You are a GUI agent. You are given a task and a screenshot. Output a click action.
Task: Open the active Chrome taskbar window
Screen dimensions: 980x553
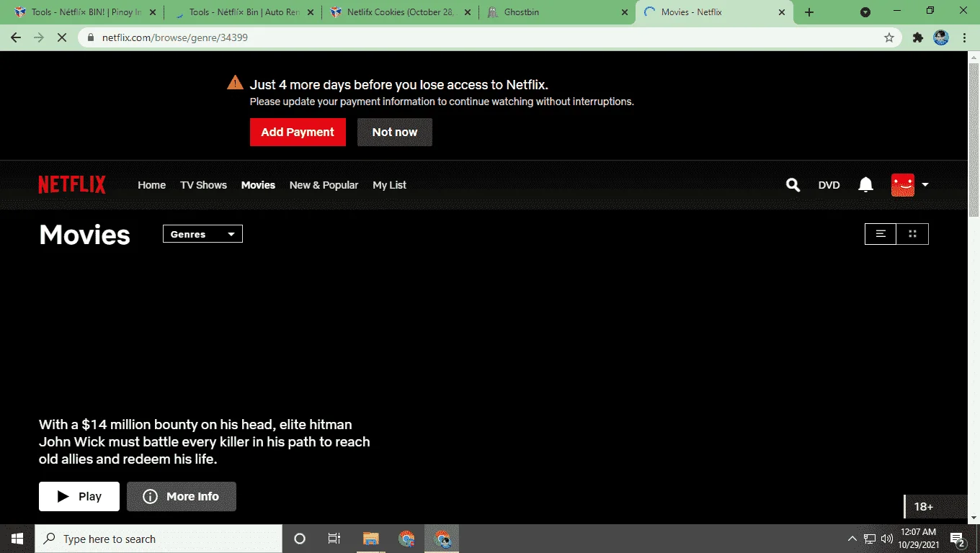point(442,539)
